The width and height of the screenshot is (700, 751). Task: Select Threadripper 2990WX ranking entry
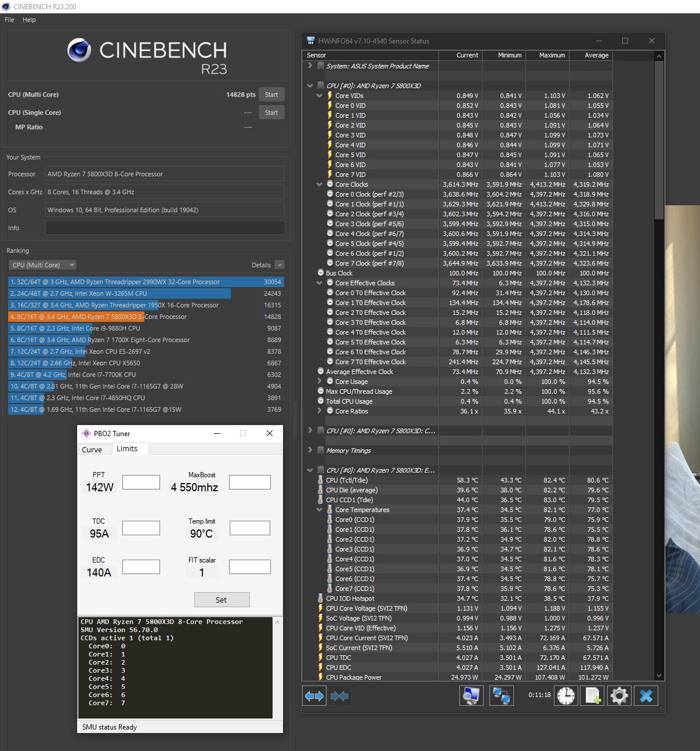tap(146, 282)
